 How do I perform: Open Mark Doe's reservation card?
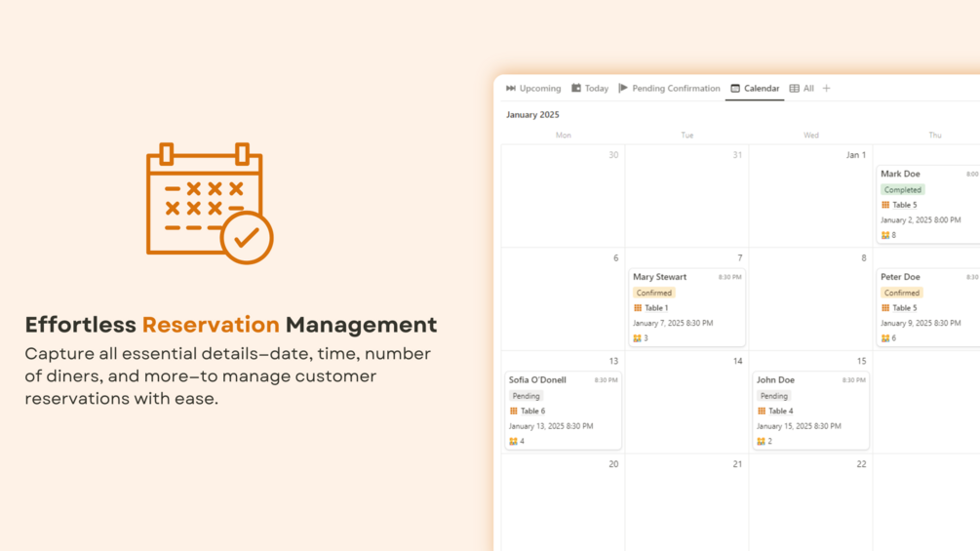click(928, 204)
